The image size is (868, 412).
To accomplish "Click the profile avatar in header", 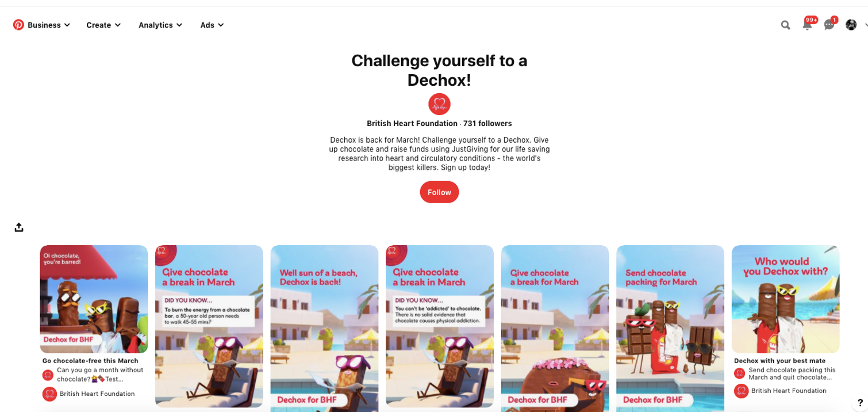I will coord(851,25).
